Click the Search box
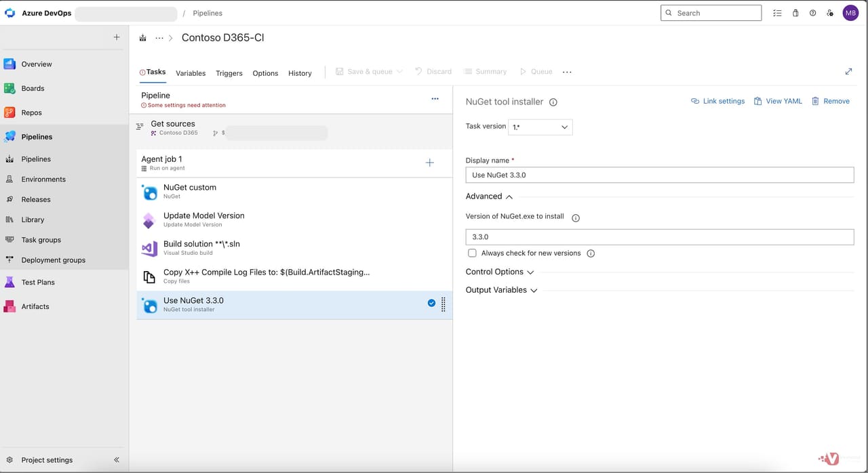The height and width of the screenshot is (473, 868). tap(711, 13)
